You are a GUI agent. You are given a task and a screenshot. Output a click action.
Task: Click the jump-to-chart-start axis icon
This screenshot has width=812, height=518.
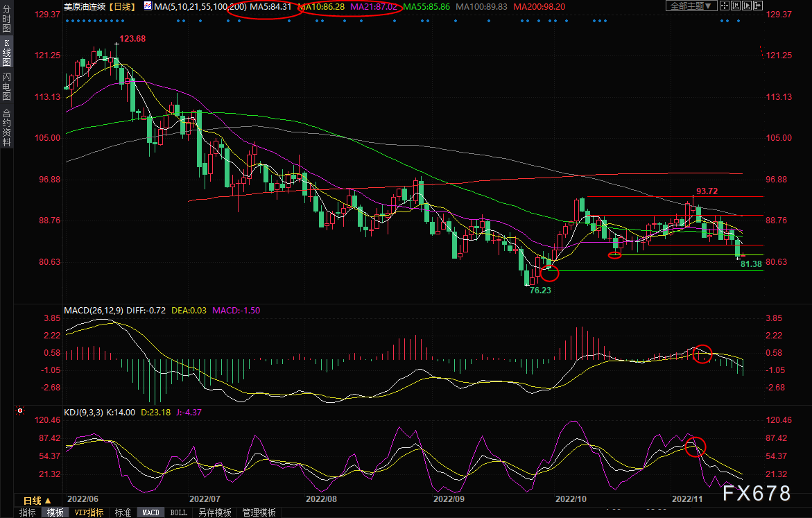(x=735, y=6)
